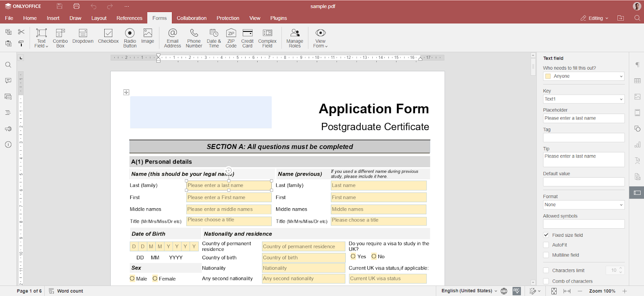Open the Format dropdown set to None
This screenshot has height=296, width=644.
[583, 205]
